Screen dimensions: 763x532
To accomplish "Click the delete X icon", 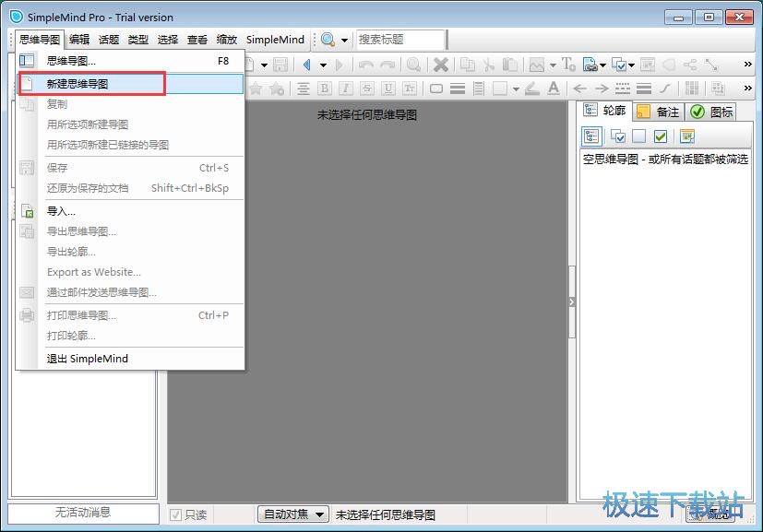I will coord(441,65).
